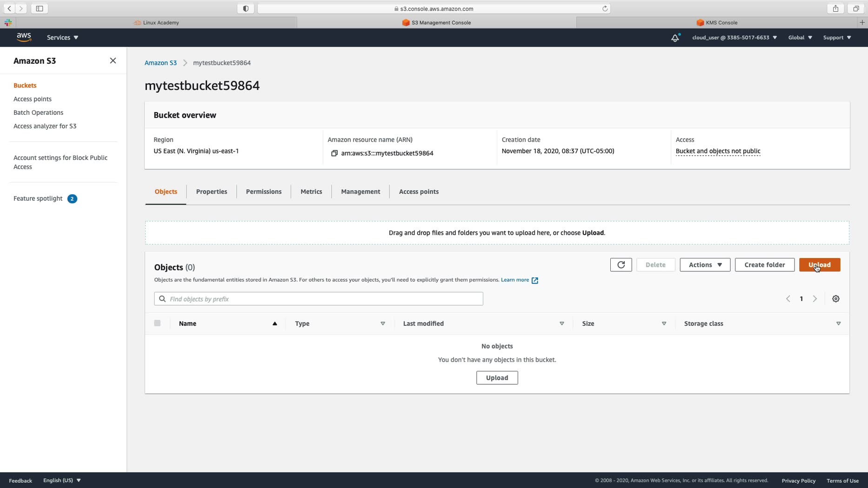868x488 pixels.
Task: Open the notifications bell
Action: 675,38
